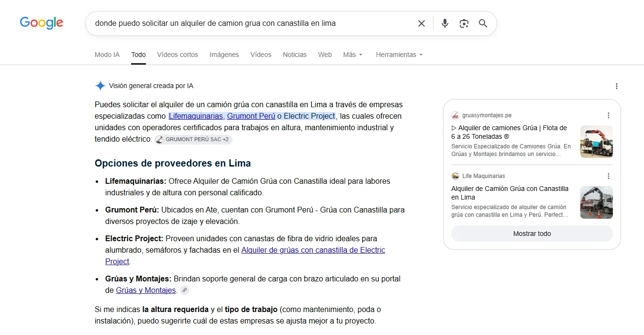Open Alquiler de camiones Grúa result title
Screen dimensions: 644x335
pyautogui.click(x=510, y=132)
